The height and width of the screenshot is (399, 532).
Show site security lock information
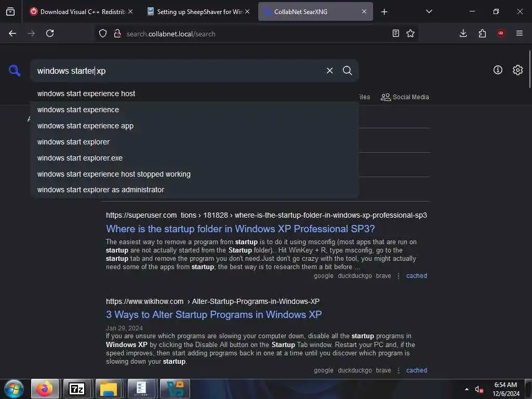(117, 33)
